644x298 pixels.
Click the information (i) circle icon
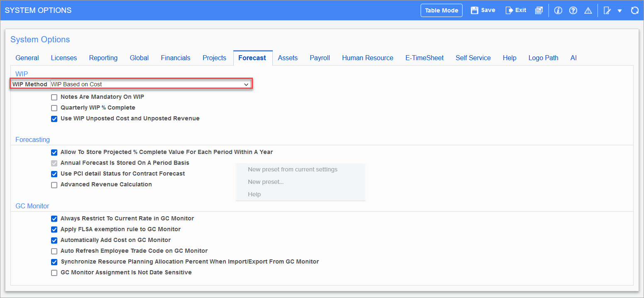pos(558,10)
